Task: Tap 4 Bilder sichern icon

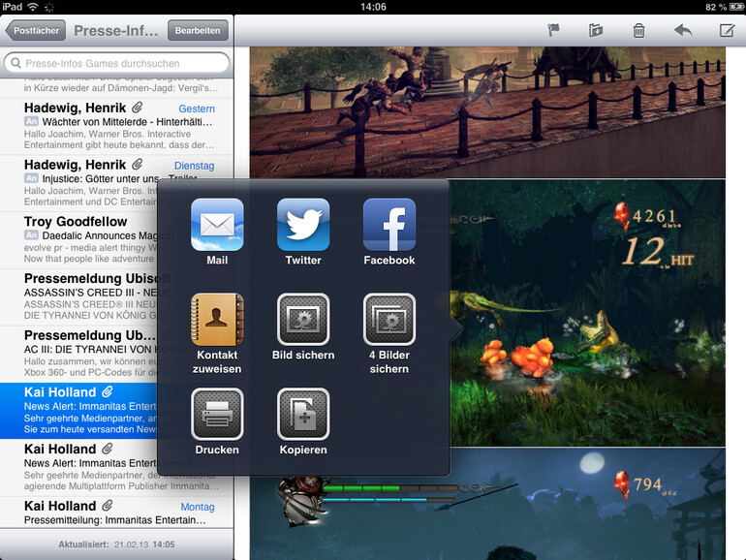Action: [x=389, y=320]
